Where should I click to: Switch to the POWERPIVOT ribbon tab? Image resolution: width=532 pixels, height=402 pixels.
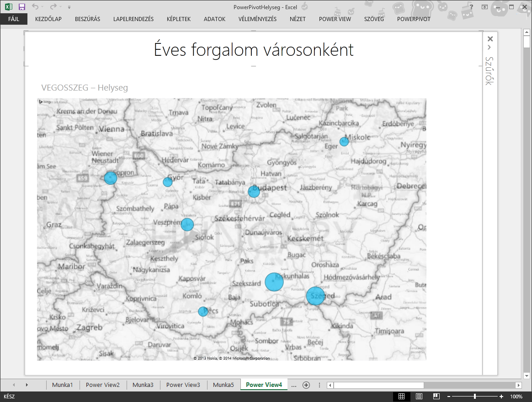(414, 19)
